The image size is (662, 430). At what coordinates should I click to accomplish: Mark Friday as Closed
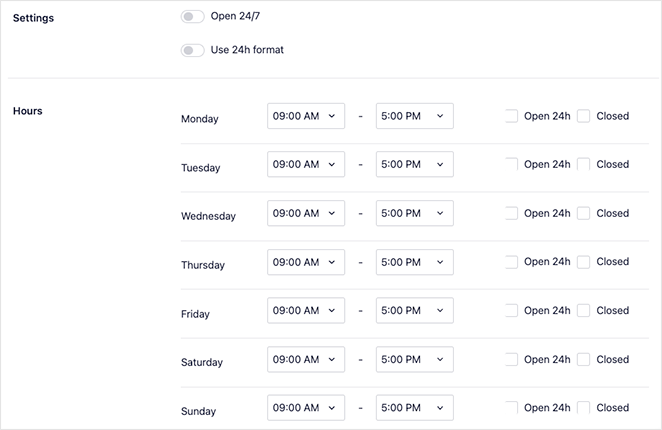click(x=583, y=310)
